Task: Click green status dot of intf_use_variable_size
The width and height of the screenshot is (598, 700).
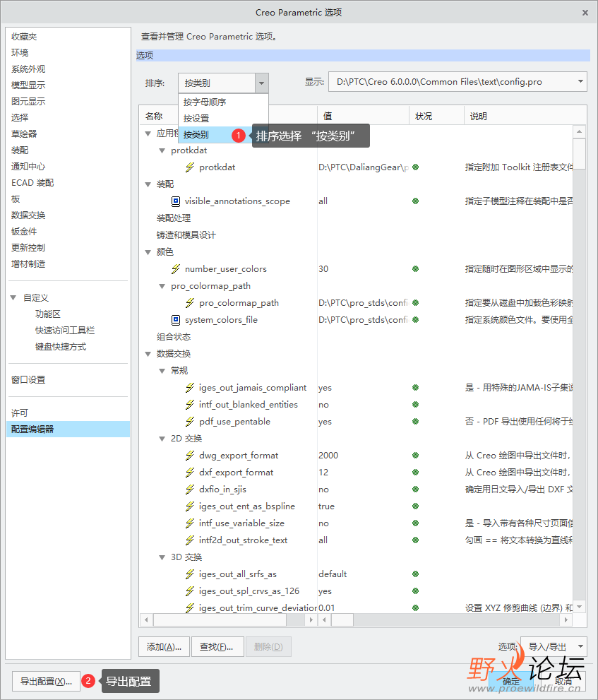Action: tap(415, 523)
